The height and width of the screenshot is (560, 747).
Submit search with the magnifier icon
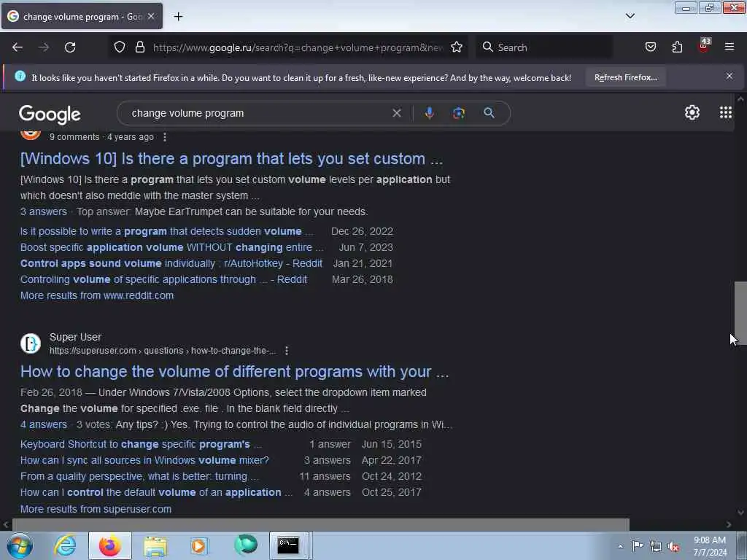click(x=489, y=113)
